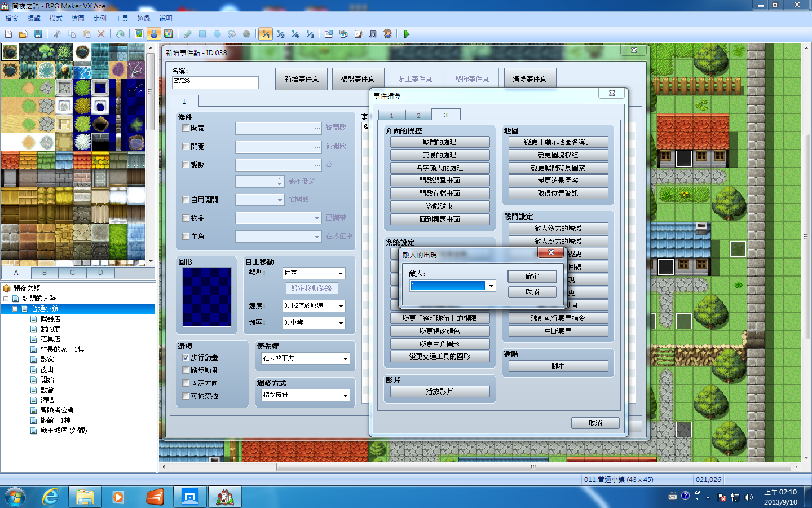Toggle the 步行動畫 option checkbox

(186, 358)
